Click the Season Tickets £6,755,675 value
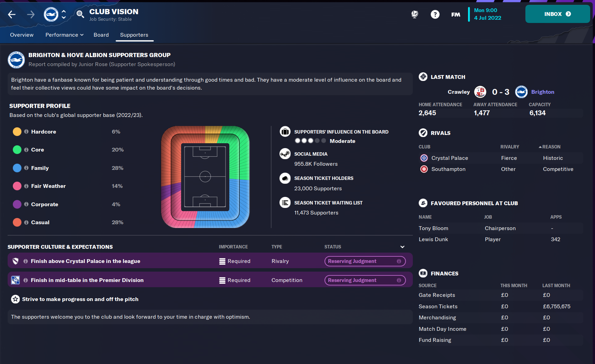 tap(557, 307)
